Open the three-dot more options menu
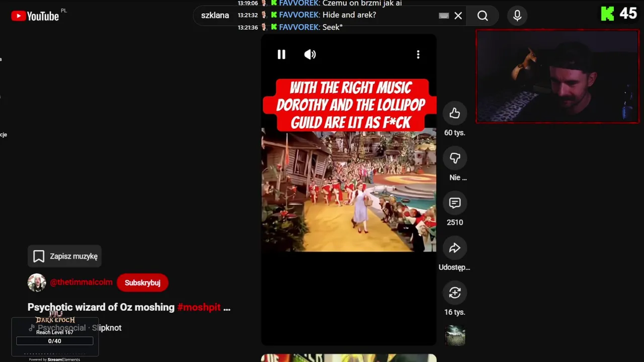Screen dimensions: 644x362 (418, 54)
